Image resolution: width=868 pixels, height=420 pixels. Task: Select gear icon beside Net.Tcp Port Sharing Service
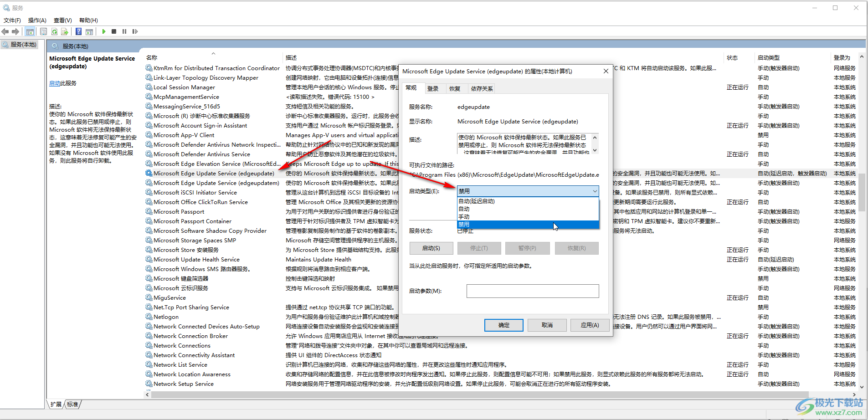click(x=149, y=307)
